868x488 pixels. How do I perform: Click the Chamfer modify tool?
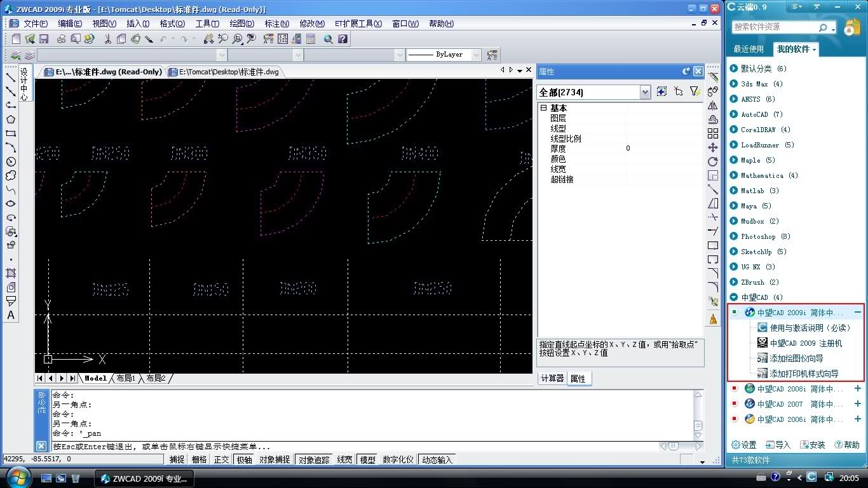point(713,273)
